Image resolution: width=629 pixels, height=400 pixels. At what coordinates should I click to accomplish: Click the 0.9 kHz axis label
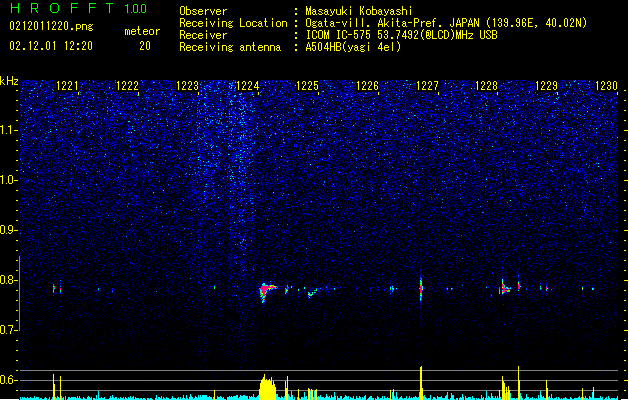8,230
